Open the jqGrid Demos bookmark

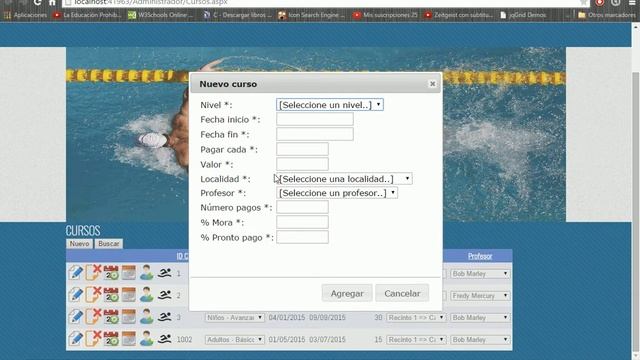coord(523,15)
